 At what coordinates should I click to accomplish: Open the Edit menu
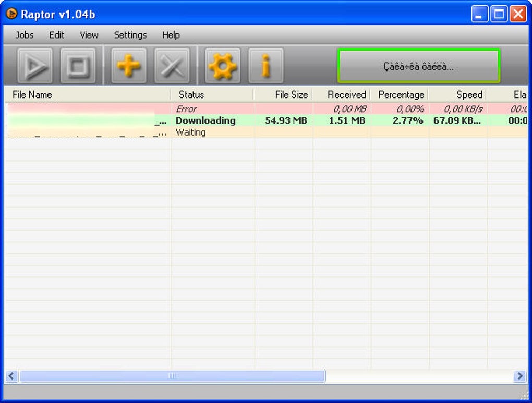(x=56, y=35)
